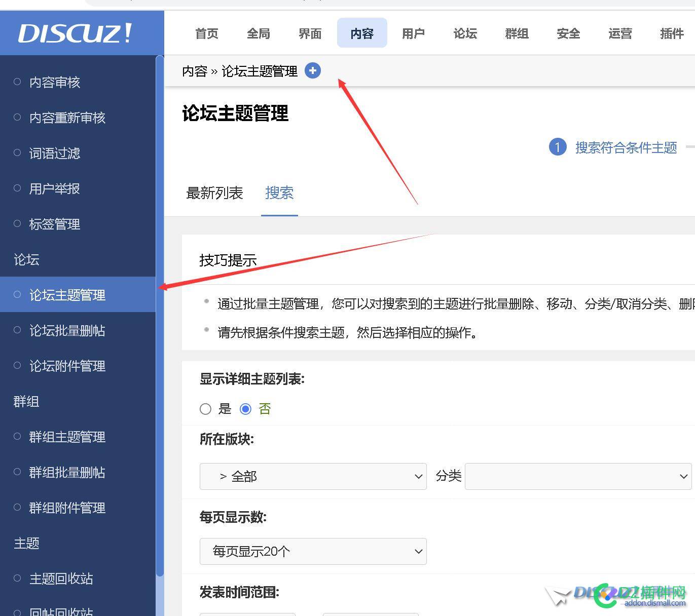Switch to the 最新列表 tab
This screenshot has width=695, height=616.
(x=214, y=193)
